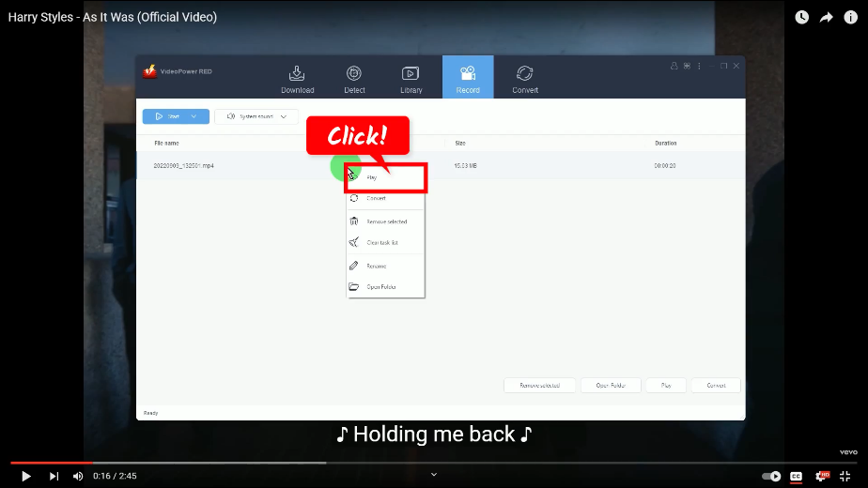Toggle the YouTube autoplay switch
The width and height of the screenshot is (868, 488).
coord(771,476)
